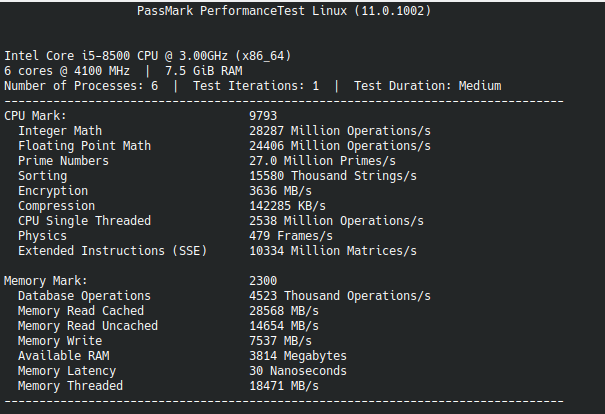Select the PassMark PerformanceTest Linux title text
Screen dimensions: 605x414
click(284, 11)
